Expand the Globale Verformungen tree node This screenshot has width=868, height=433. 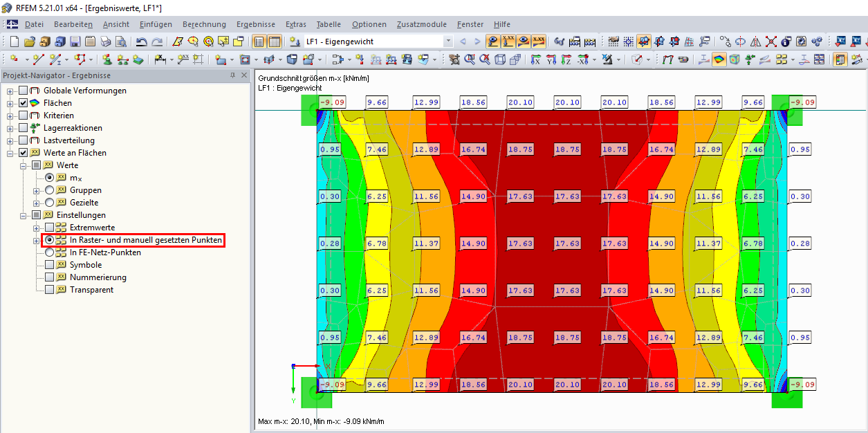click(10, 91)
